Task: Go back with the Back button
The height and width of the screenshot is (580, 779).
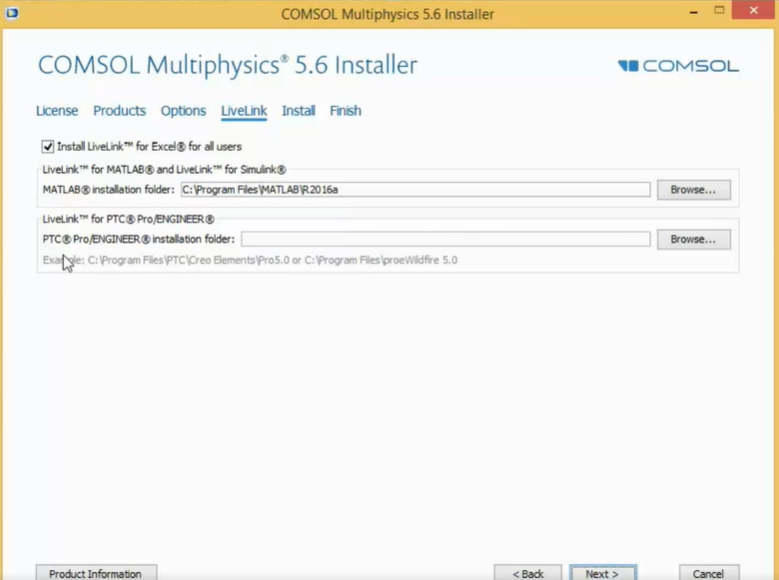Action: (x=528, y=573)
